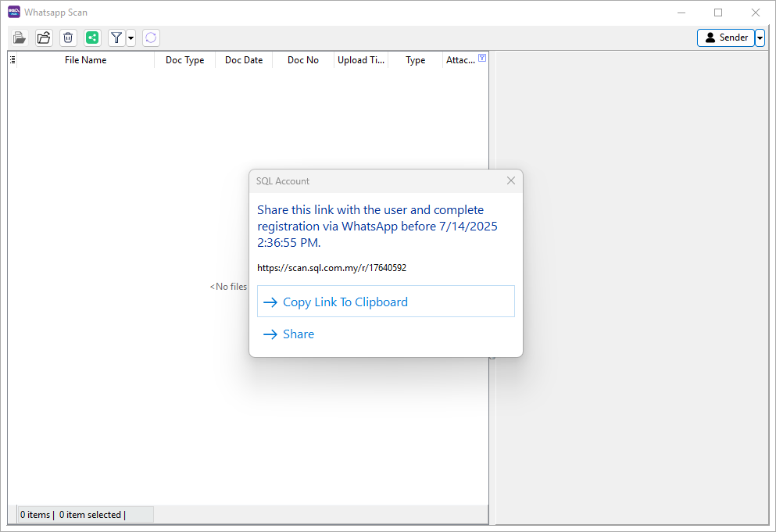Click the funnel filter icon
The image size is (776, 532).
point(116,37)
